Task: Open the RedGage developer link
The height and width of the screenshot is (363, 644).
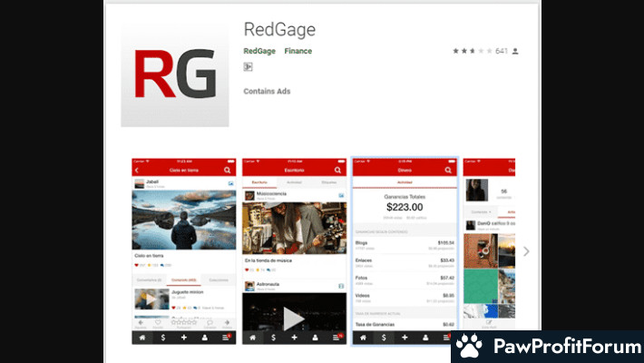Action: pyautogui.click(x=259, y=51)
